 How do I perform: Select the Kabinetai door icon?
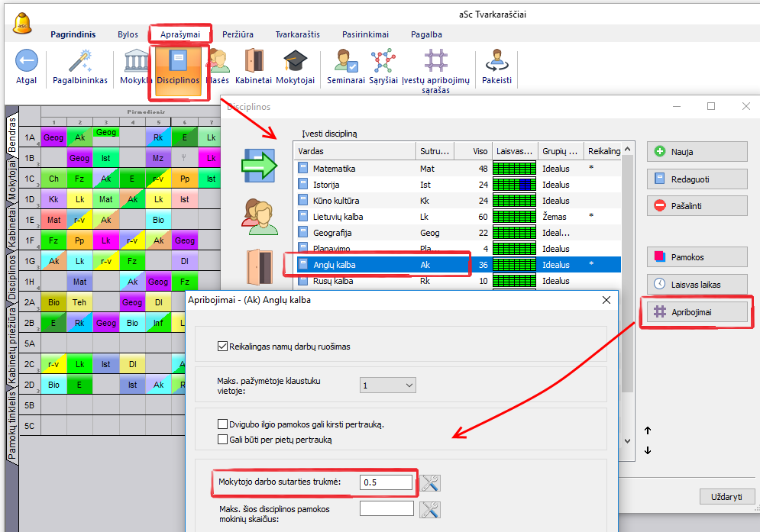click(x=254, y=62)
